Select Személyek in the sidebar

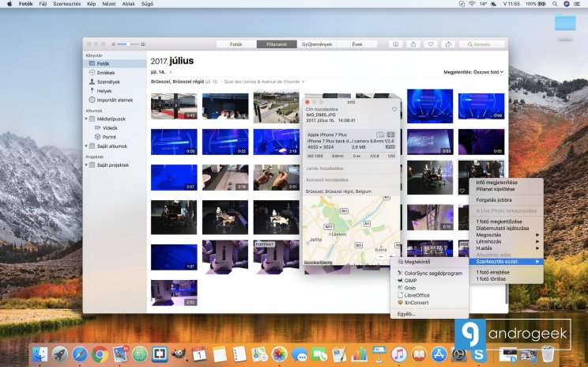click(x=108, y=81)
